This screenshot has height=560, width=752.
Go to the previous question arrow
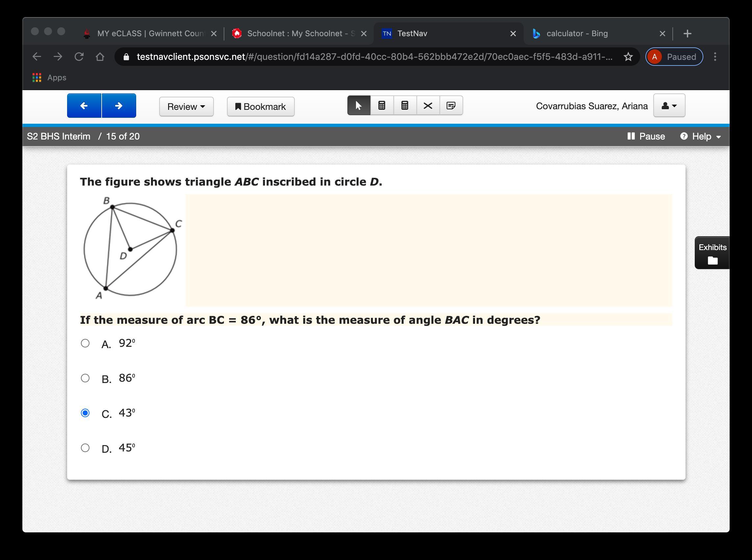pos(84,106)
